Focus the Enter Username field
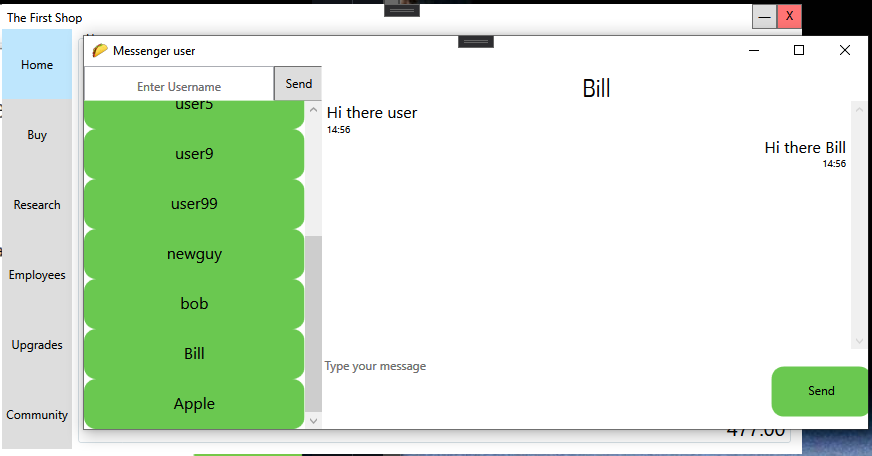Screen dimensions: 872x456 [179, 85]
